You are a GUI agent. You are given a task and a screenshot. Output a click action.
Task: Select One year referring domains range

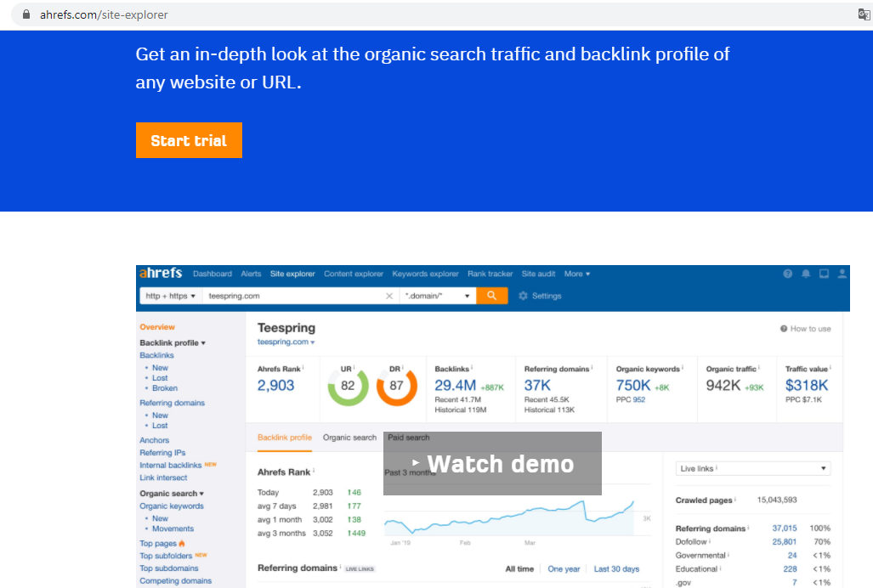tap(564, 569)
